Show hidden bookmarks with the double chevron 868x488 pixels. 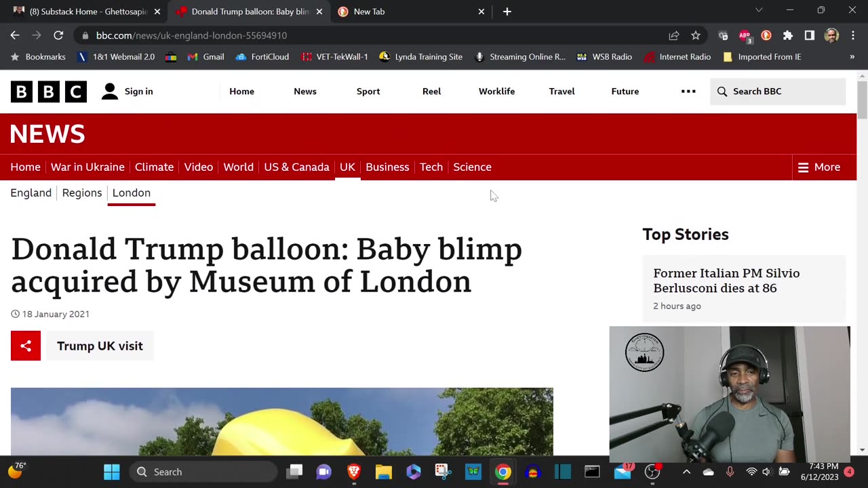click(852, 57)
